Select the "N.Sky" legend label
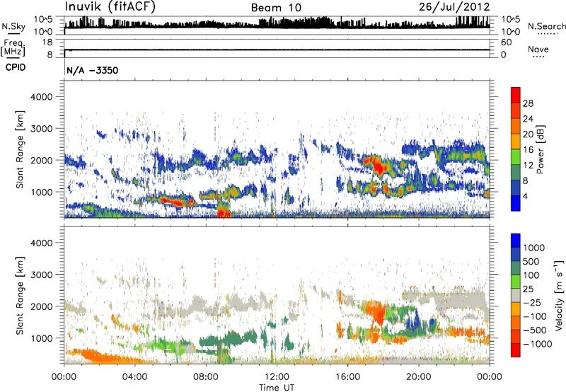566x392 pixels. coord(13,26)
